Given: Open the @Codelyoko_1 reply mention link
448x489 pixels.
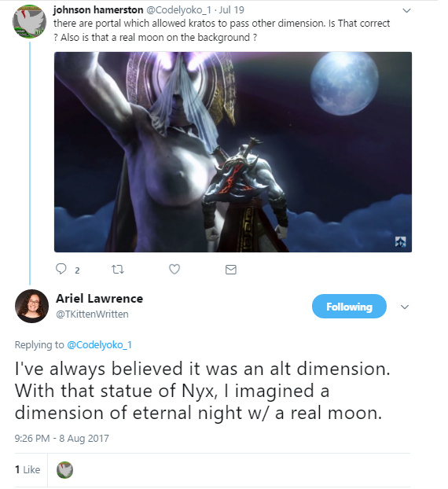Looking at the screenshot, I should tap(100, 345).
